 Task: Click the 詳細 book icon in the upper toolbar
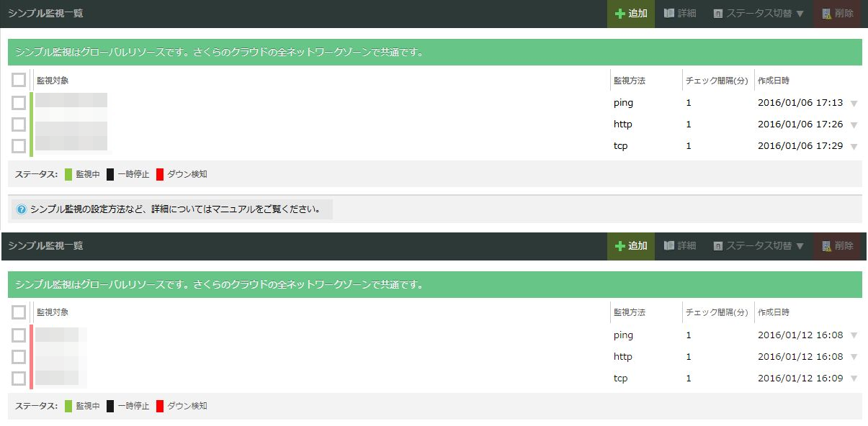(668, 14)
